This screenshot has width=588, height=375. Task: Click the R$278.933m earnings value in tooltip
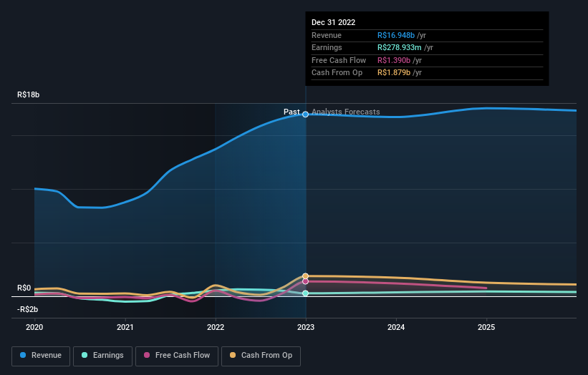[400, 47]
